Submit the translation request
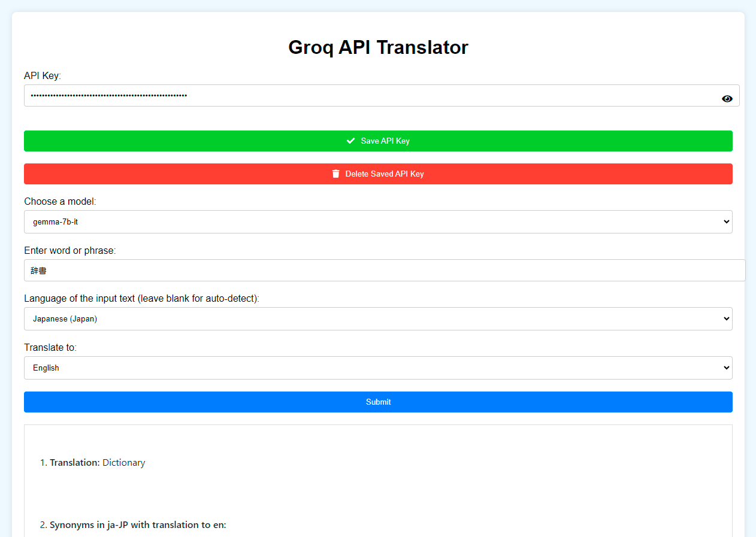This screenshot has height=537, width=756. [378, 402]
